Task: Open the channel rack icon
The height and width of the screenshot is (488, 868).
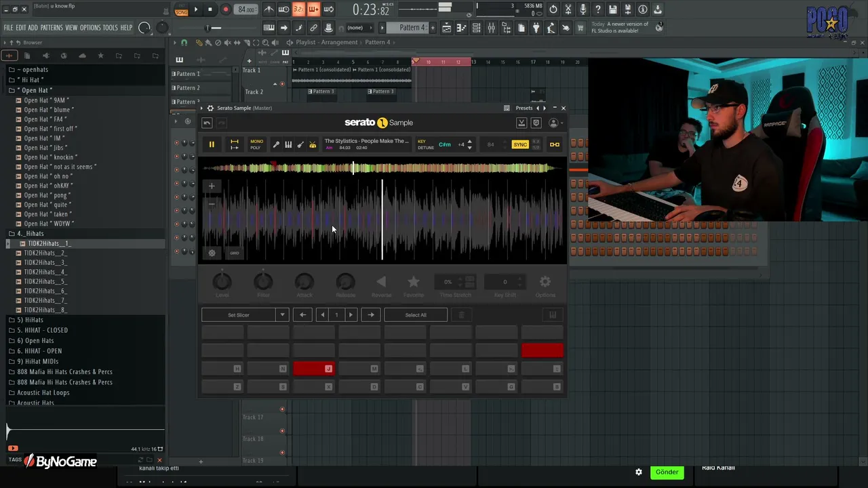Action: click(476, 28)
